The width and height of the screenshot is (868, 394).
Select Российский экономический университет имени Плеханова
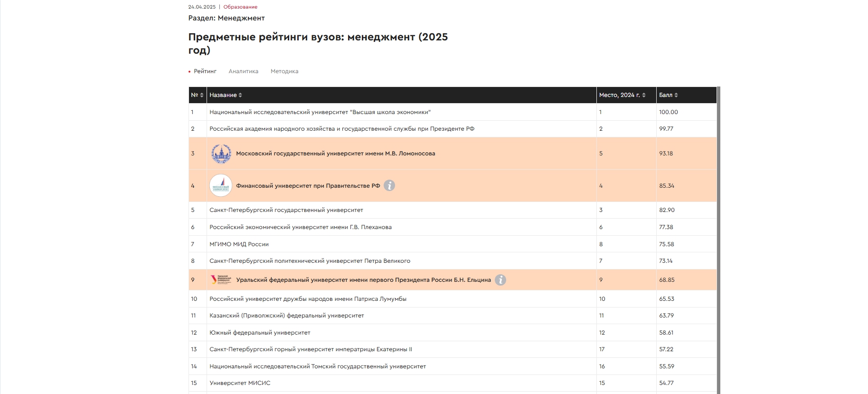[453, 227]
